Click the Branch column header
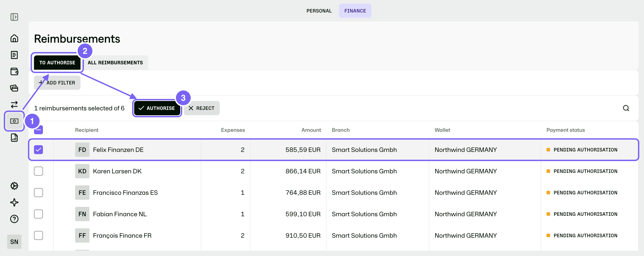This screenshot has width=644, height=256. tap(341, 130)
